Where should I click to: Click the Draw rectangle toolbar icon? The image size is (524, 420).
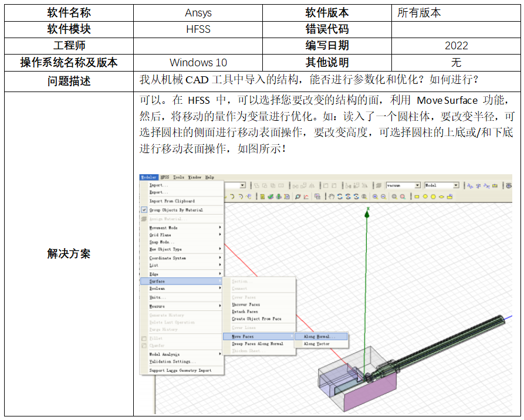click(x=417, y=197)
